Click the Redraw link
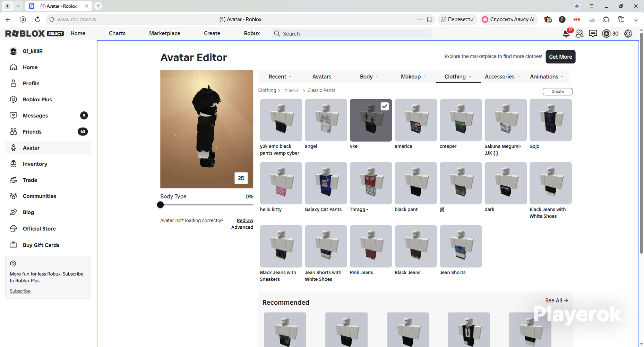644x347 pixels. pyautogui.click(x=245, y=220)
